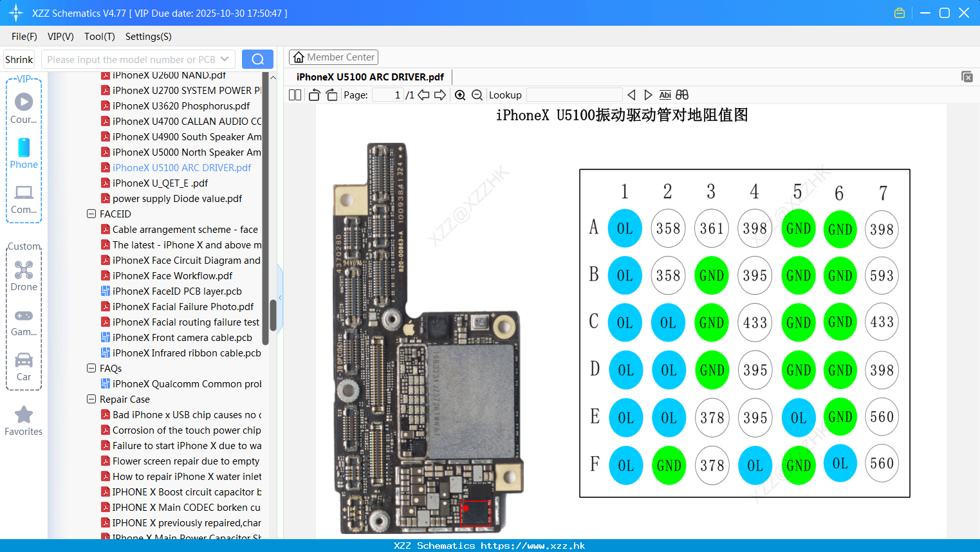The image size is (980, 552).
Task: Click the Lookup text field
Action: (574, 95)
